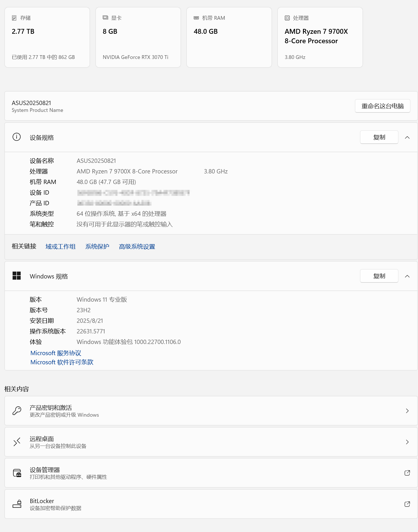Select the 3.80 GHz processor speed value
Screen dimensions: 418x532
216,171
